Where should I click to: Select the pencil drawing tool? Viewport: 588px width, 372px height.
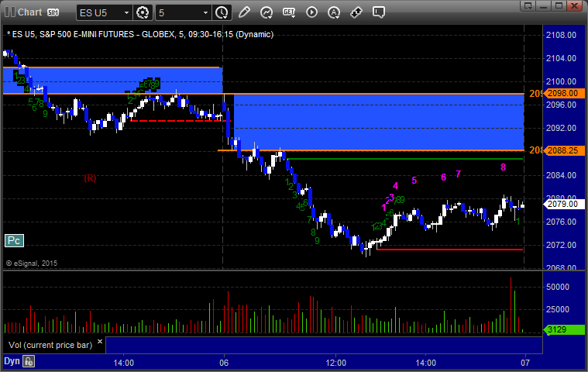[244, 12]
